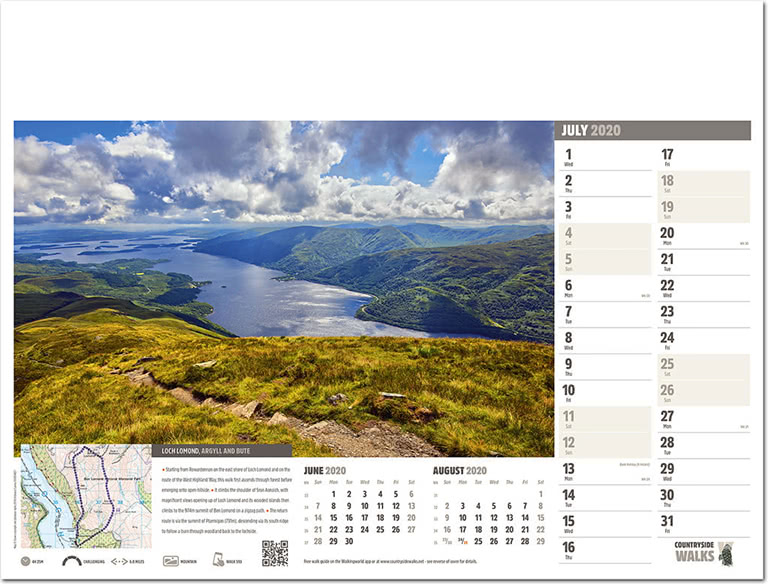Screen dimensions: 768x584
Task: Select July 29 Wed in the main calendar
Action: (703, 472)
